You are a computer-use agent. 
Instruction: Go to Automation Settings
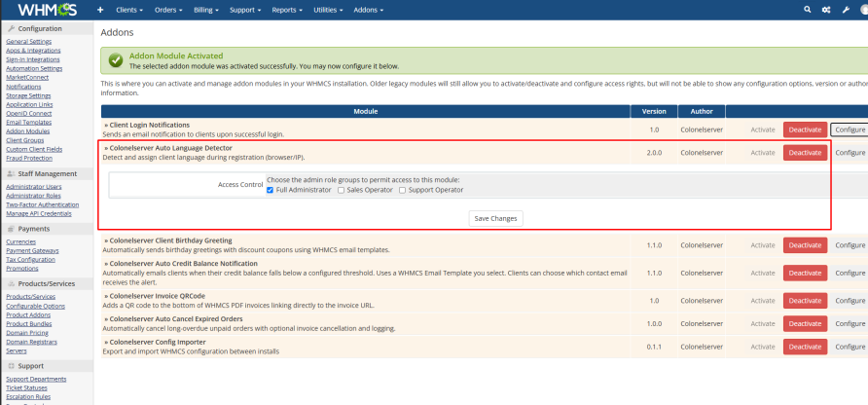34,69
